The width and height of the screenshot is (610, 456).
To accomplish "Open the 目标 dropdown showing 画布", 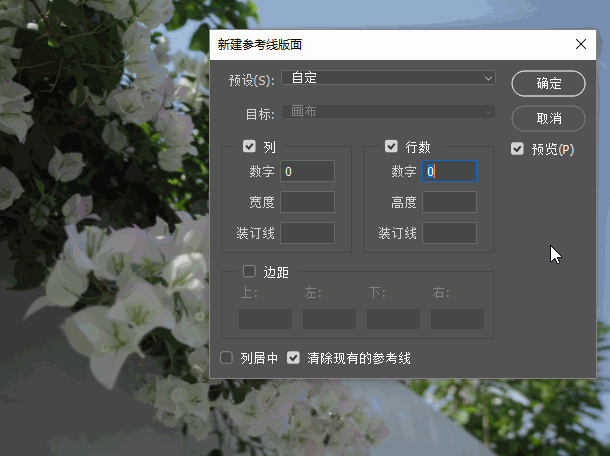I will coord(388,112).
